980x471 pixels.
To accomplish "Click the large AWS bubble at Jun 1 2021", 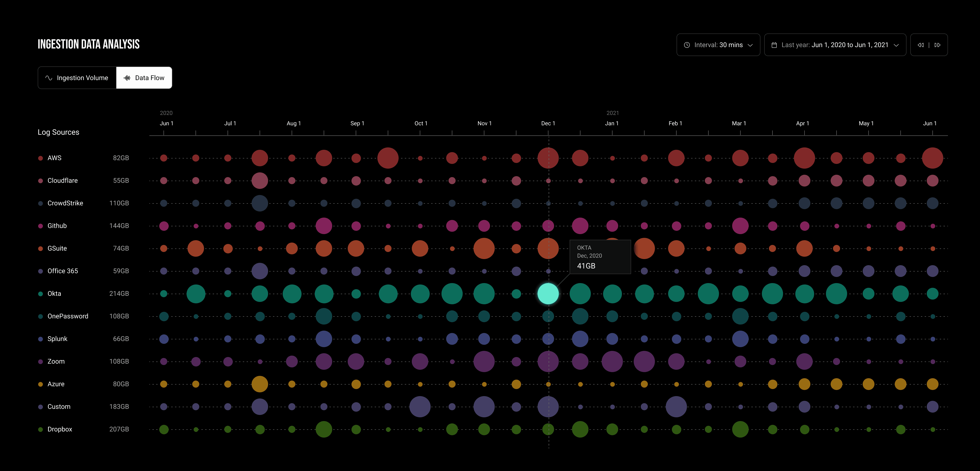I will point(932,158).
